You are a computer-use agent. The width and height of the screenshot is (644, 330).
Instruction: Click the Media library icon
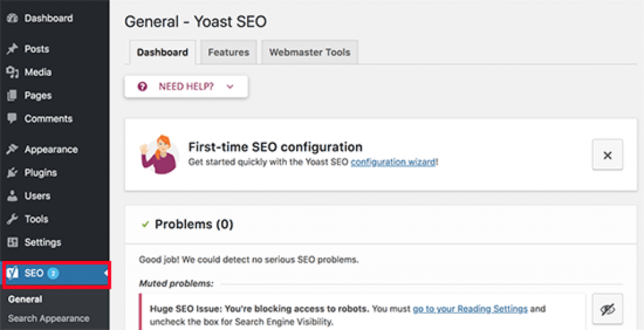coord(12,72)
